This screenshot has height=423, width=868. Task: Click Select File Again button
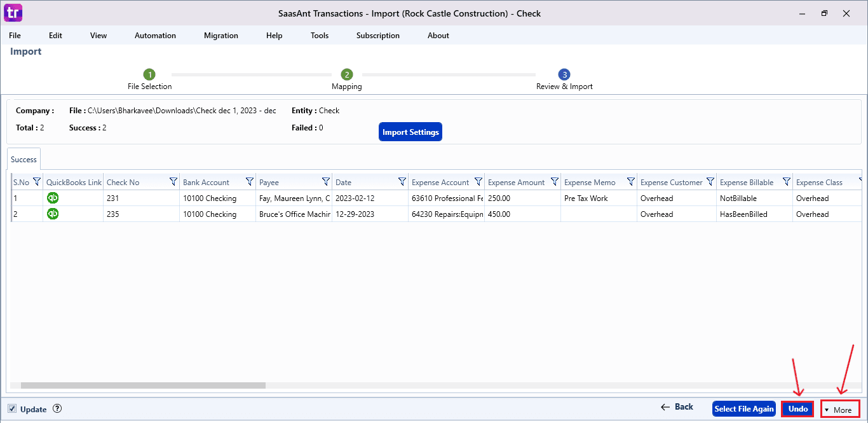coord(744,409)
